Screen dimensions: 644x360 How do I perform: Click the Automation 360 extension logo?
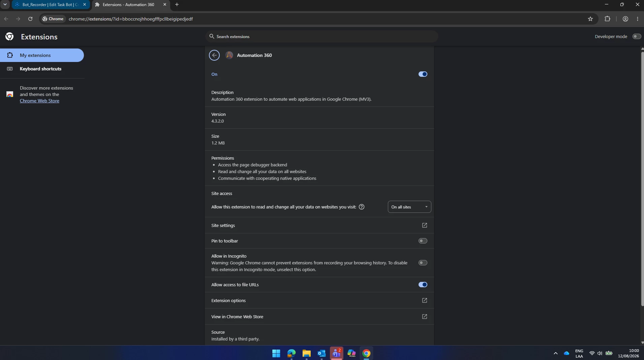click(229, 55)
